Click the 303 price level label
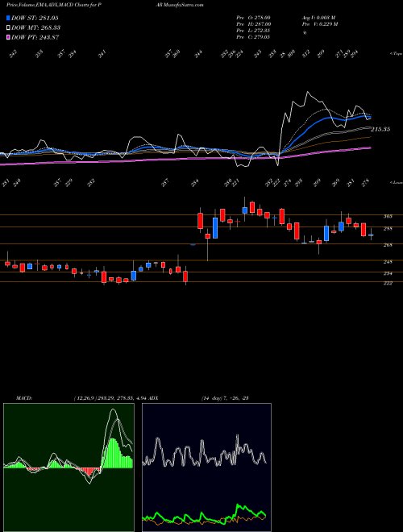Screen dimensions: 403x532 pyautogui.click(x=388, y=216)
